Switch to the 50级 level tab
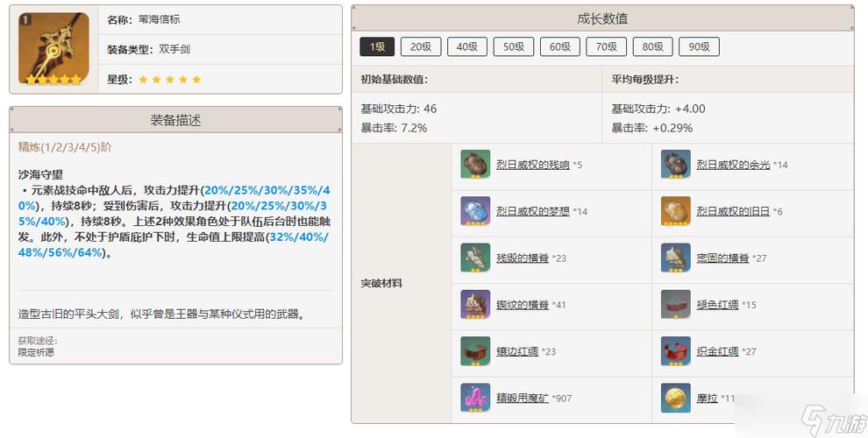 tap(514, 47)
